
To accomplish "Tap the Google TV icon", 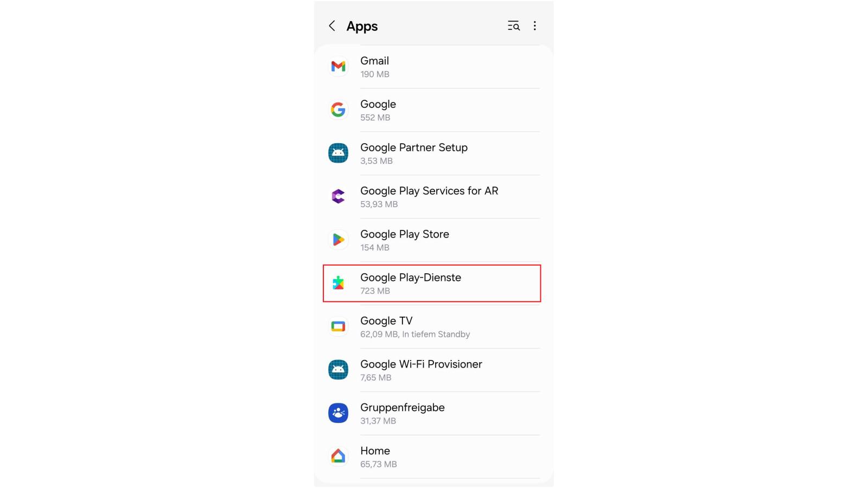I will pos(339,326).
